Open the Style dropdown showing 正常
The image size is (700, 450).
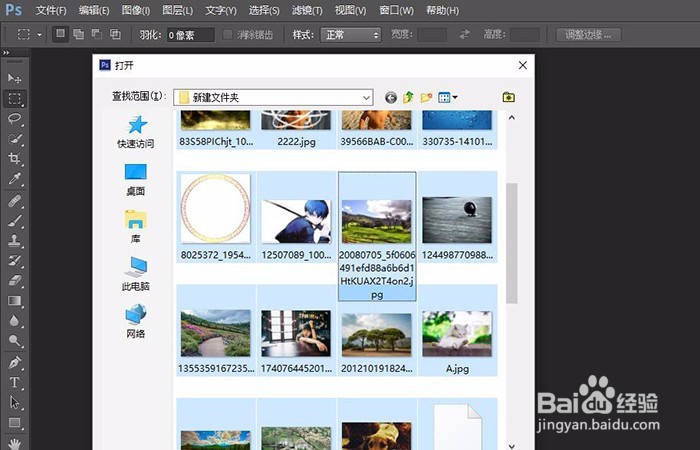pyautogui.click(x=350, y=35)
